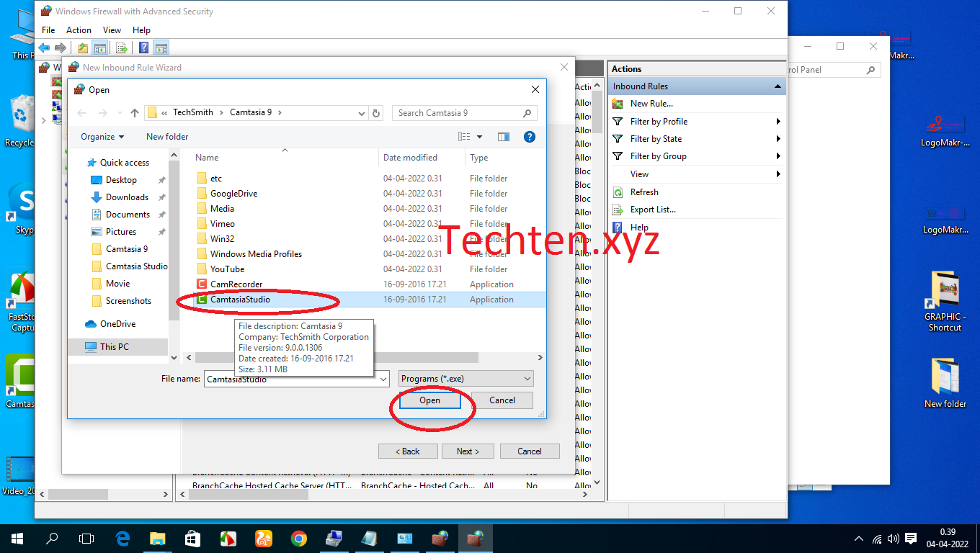Screen dimensions: 980x553
Task: Click Forward arrow in firewall toolbar
Action: pos(61,48)
